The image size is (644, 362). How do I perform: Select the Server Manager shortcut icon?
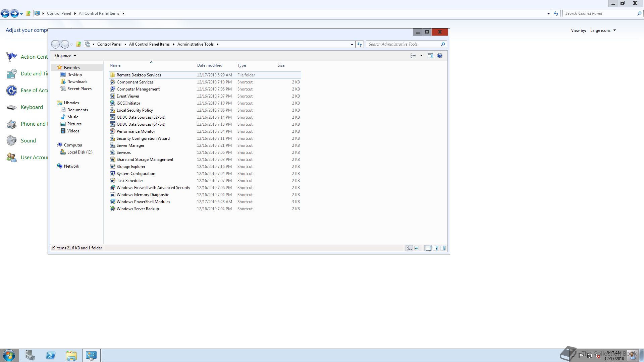coord(113,145)
